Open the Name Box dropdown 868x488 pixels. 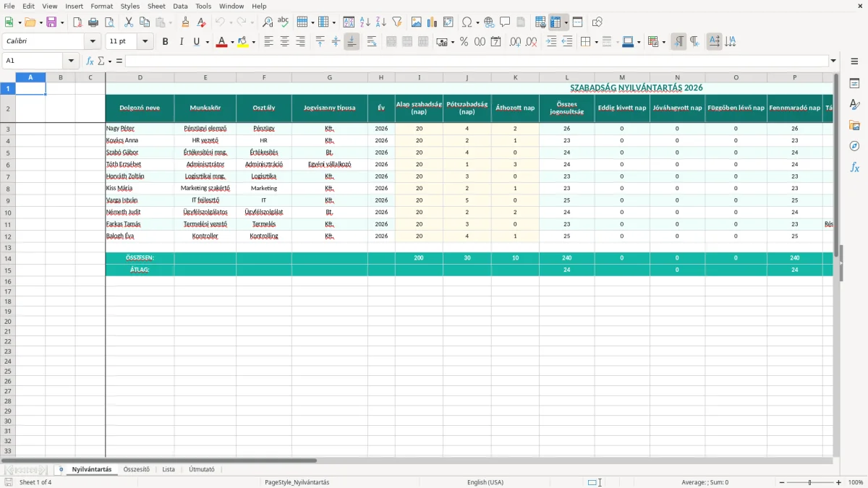point(71,61)
